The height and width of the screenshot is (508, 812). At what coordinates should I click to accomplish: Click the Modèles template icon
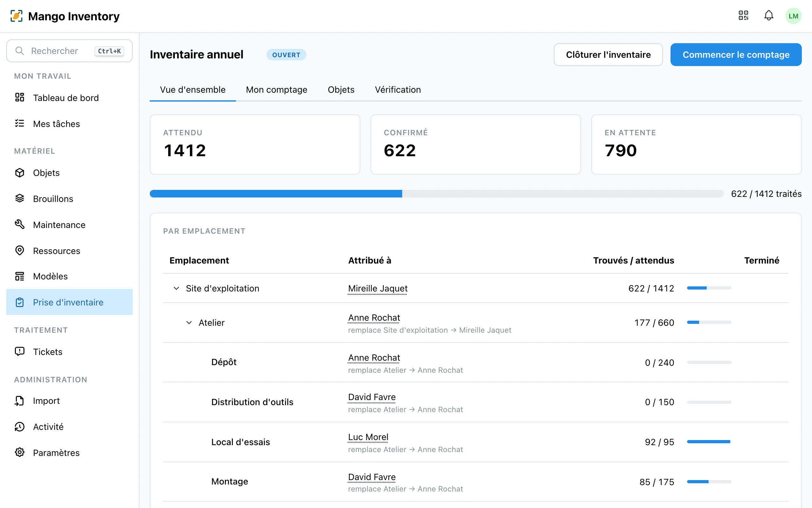tap(19, 276)
